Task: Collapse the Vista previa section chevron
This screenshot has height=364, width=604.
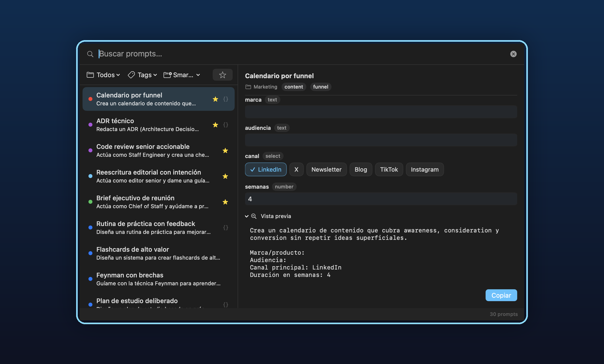Action: point(247,216)
